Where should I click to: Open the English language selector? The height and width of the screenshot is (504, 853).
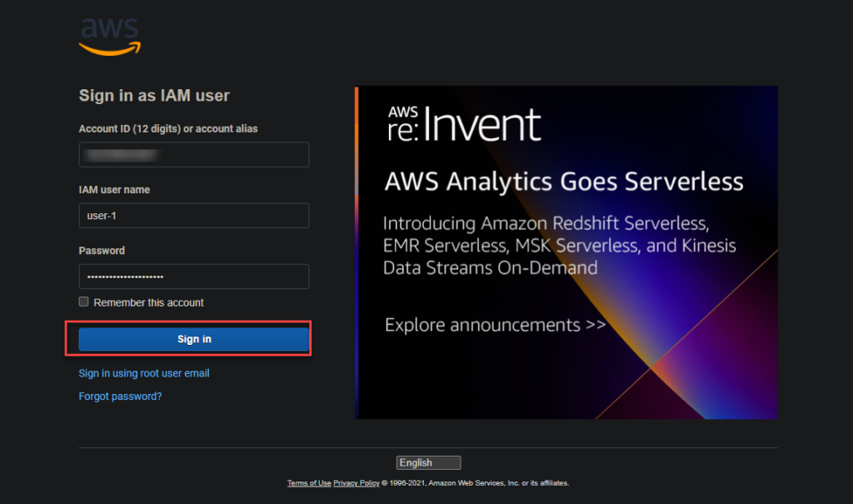coord(428,462)
